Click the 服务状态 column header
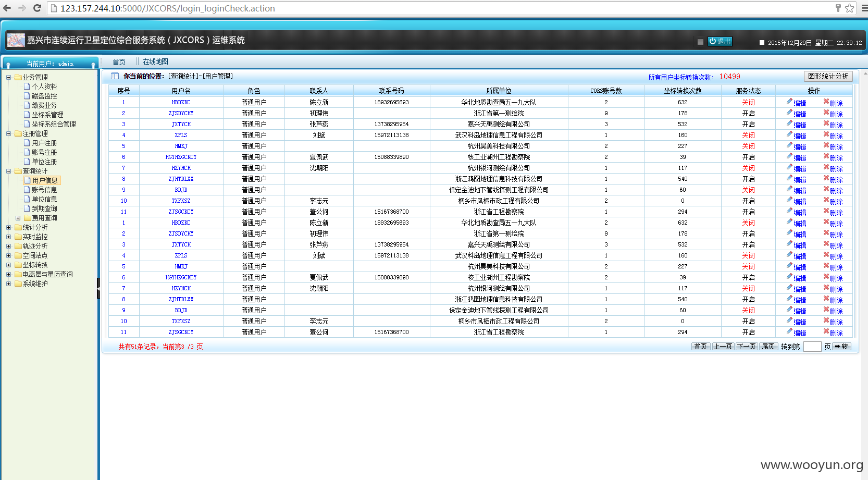 pos(748,91)
